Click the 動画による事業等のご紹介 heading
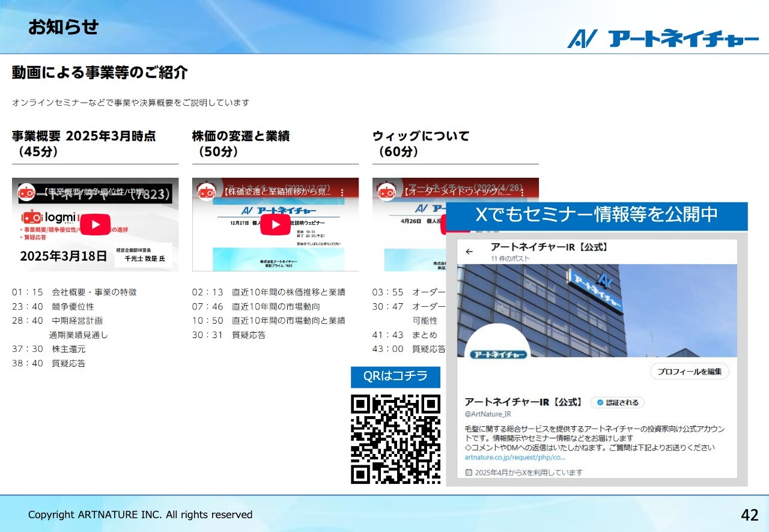Image resolution: width=769 pixels, height=532 pixels. click(x=100, y=73)
